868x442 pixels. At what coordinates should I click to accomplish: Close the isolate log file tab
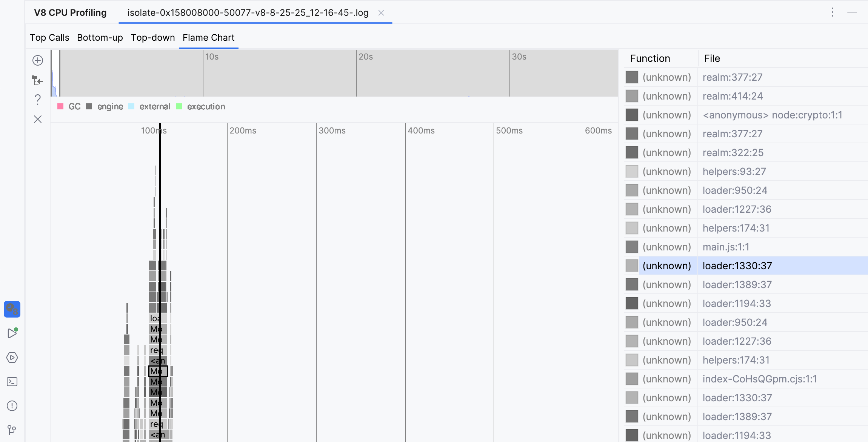[381, 13]
